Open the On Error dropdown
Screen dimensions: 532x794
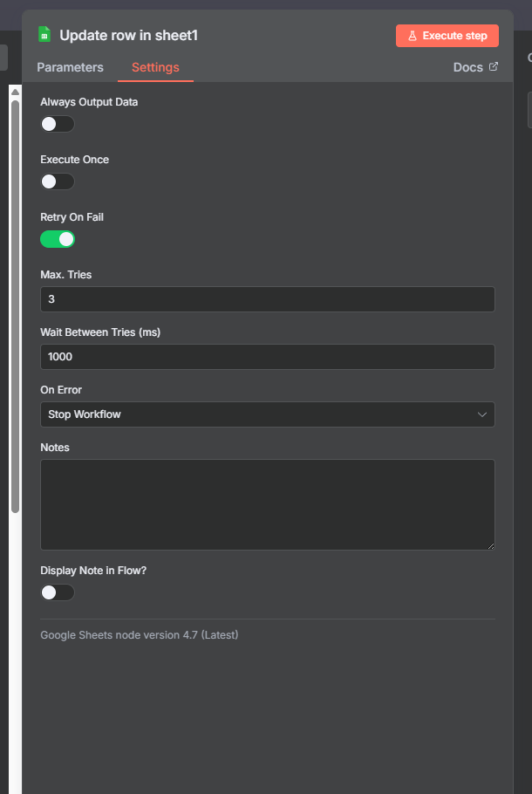point(267,414)
